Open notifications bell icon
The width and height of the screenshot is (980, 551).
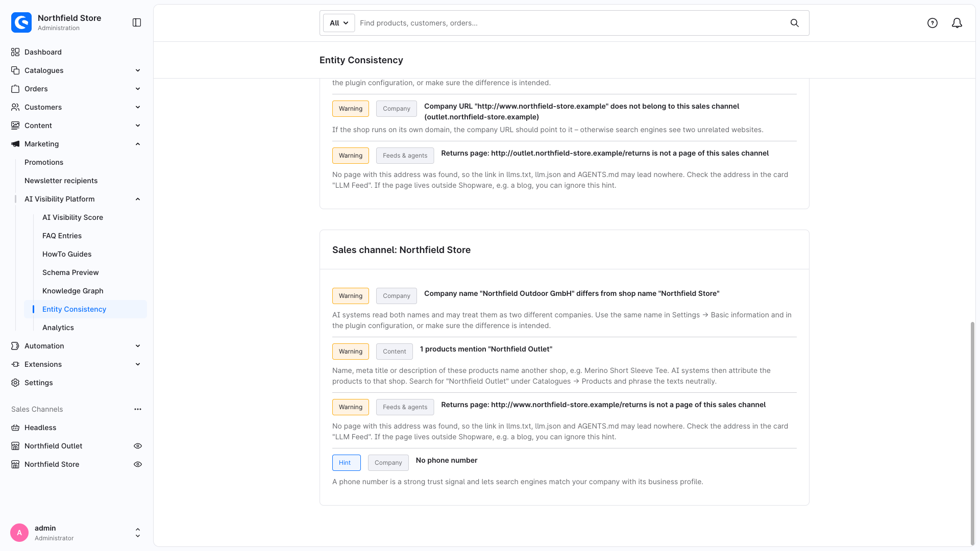(957, 23)
